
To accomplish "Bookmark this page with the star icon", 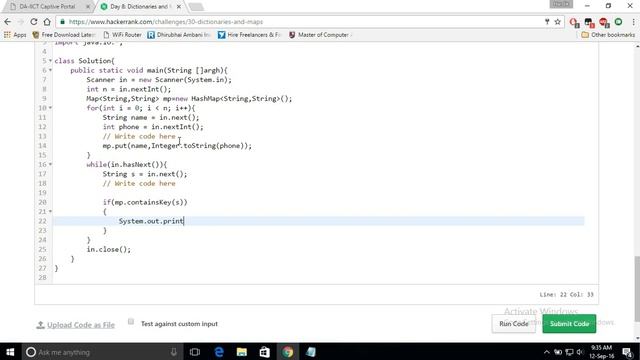I will (x=558, y=22).
